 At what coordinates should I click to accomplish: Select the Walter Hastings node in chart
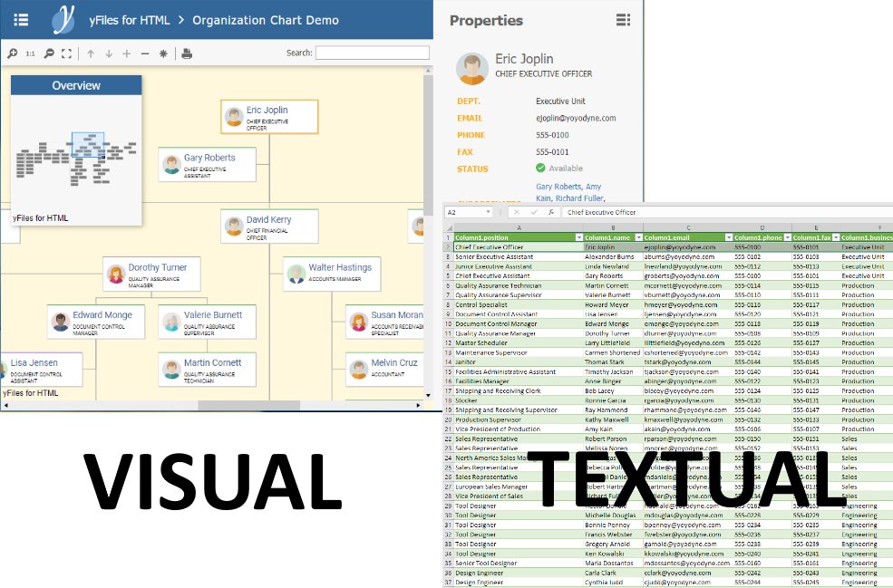pos(332,274)
